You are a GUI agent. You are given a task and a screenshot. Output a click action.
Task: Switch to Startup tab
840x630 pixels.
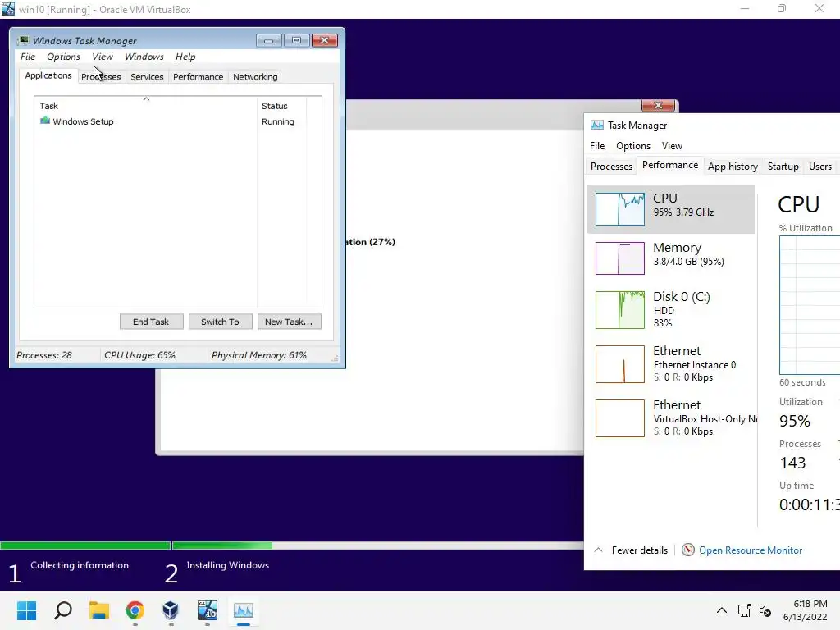[x=783, y=167]
